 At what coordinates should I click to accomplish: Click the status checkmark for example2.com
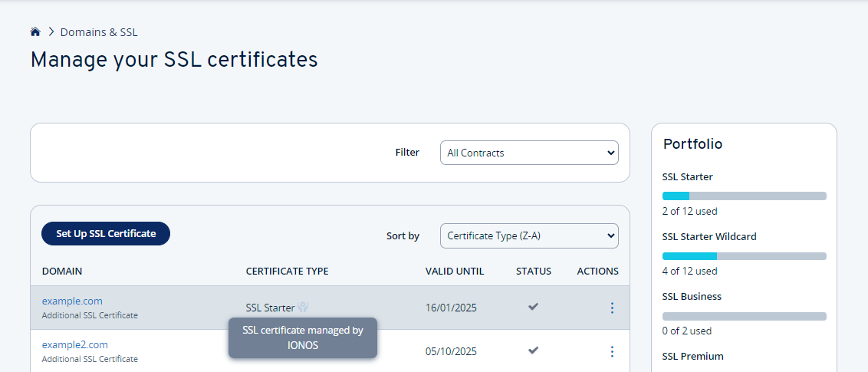(533, 351)
